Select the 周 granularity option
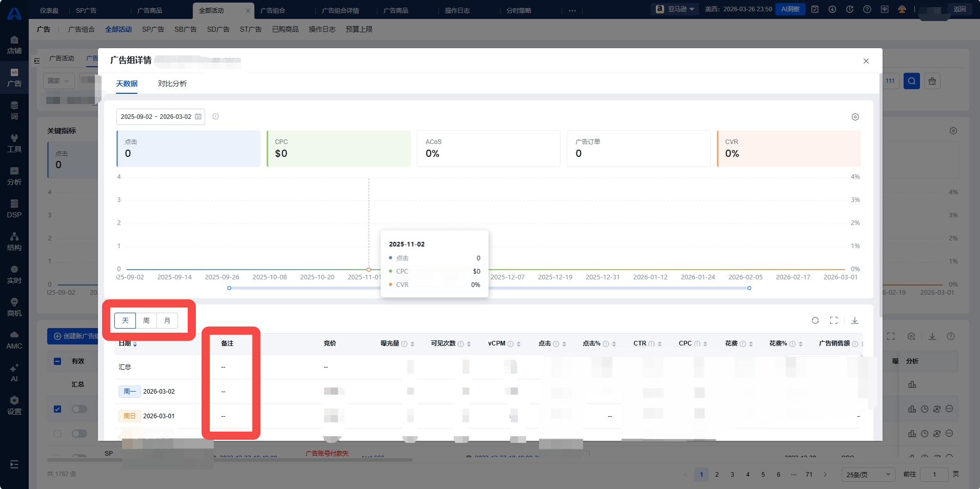The width and height of the screenshot is (980, 489). tap(146, 320)
